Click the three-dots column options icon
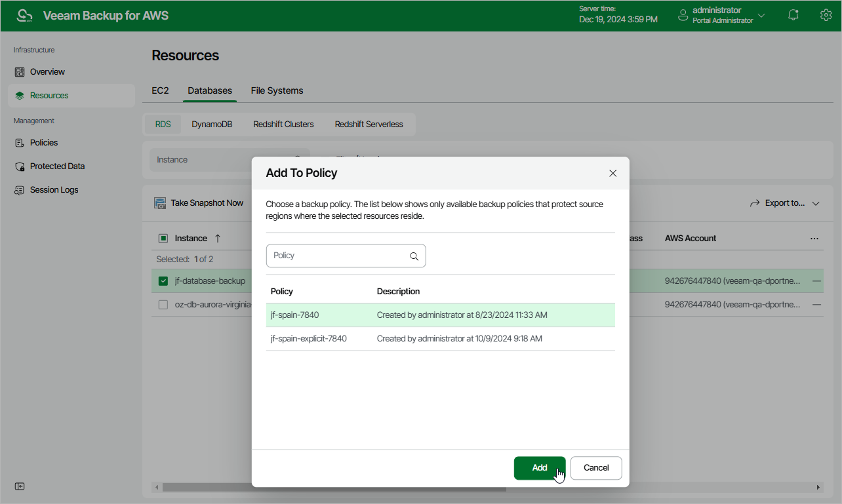This screenshot has width=842, height=504. click(x=814, y=239)
